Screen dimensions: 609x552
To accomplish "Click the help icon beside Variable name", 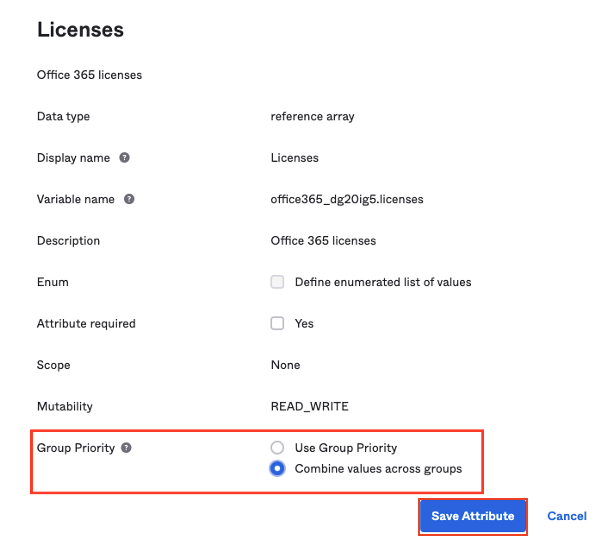I will coord(129,199).
